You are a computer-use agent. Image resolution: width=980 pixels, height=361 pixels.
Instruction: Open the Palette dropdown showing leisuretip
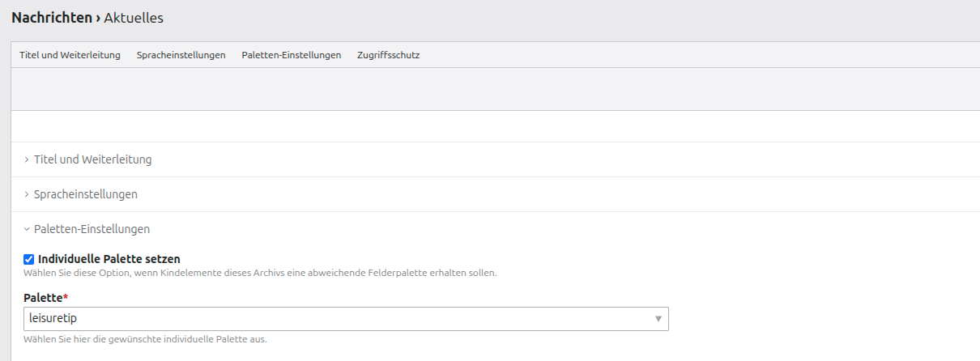point(340,319)
